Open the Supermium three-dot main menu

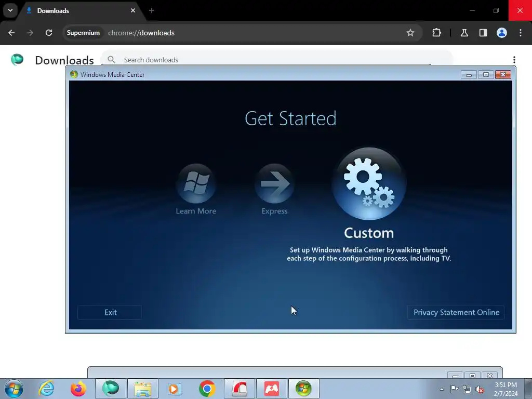521,33
